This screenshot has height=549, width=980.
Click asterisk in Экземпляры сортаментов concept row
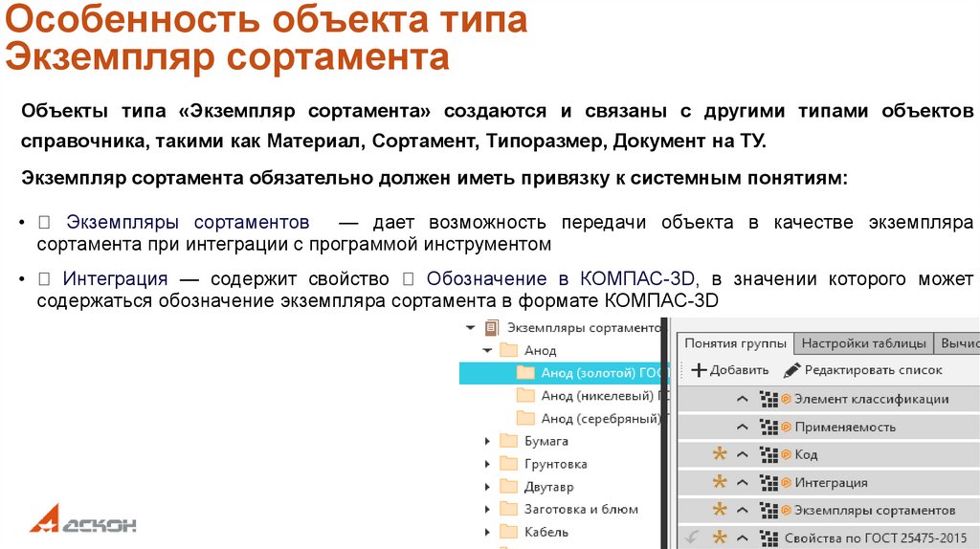(720, 510)
